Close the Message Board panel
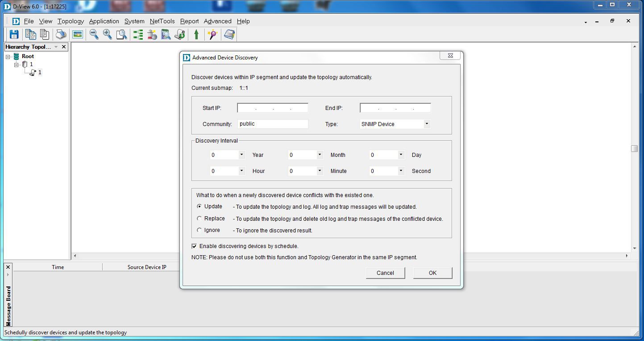The height and width of the screenshot is (341, 644). tap(8, 267)
